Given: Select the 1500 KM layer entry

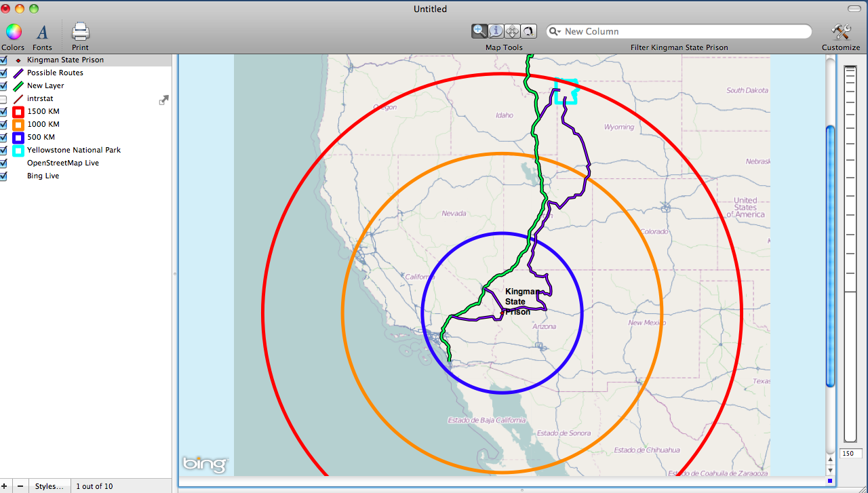Looking at the screenshot, I should tap(45, 111).
